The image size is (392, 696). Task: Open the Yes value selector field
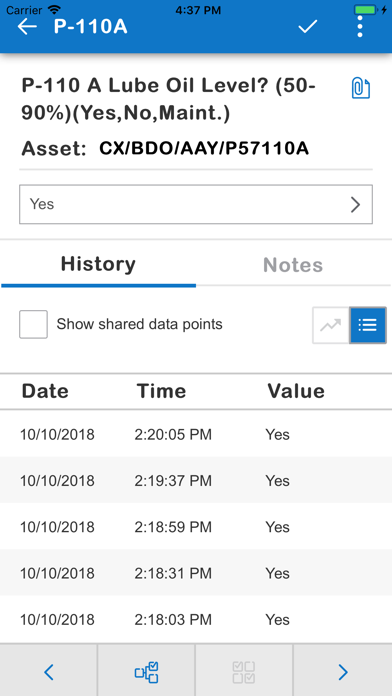[196, 204]
